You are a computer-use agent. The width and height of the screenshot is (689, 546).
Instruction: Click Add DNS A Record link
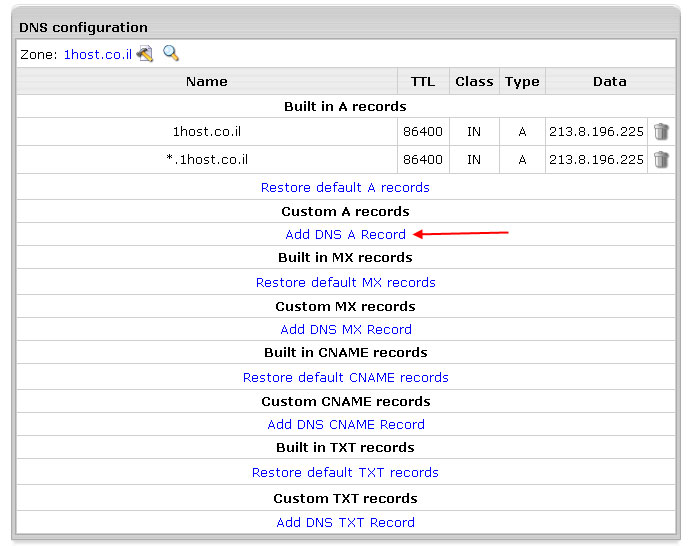point(345,235)
